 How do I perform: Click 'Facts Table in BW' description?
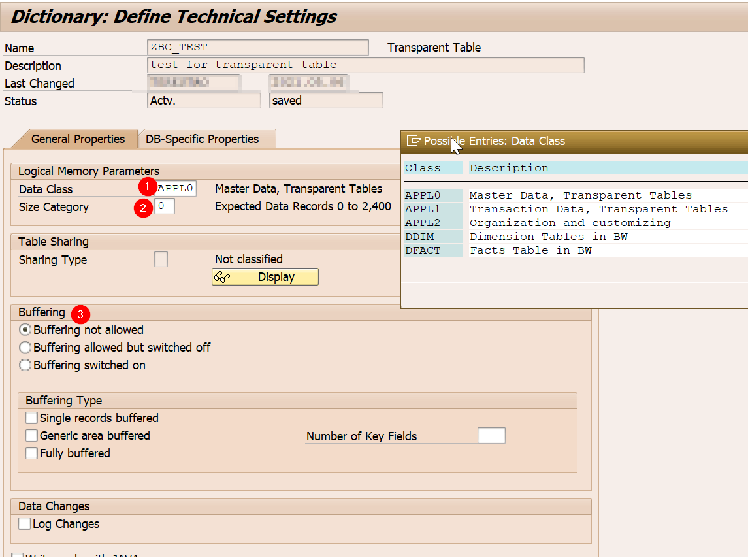pos(530,250)
